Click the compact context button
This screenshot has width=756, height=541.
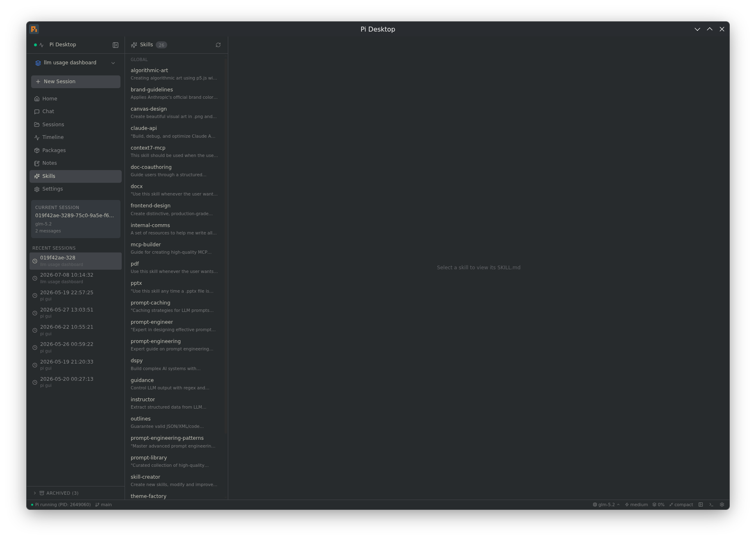click(x=681, y=505)
